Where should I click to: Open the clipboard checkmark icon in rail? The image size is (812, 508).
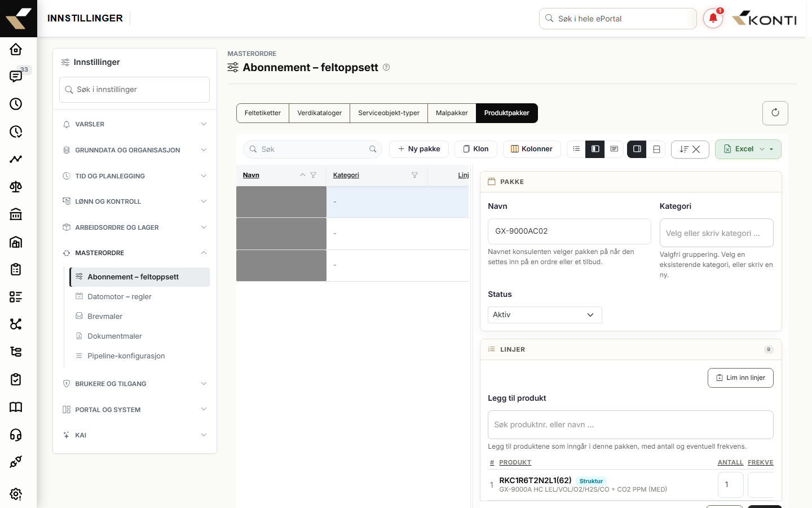click(16, 379)
